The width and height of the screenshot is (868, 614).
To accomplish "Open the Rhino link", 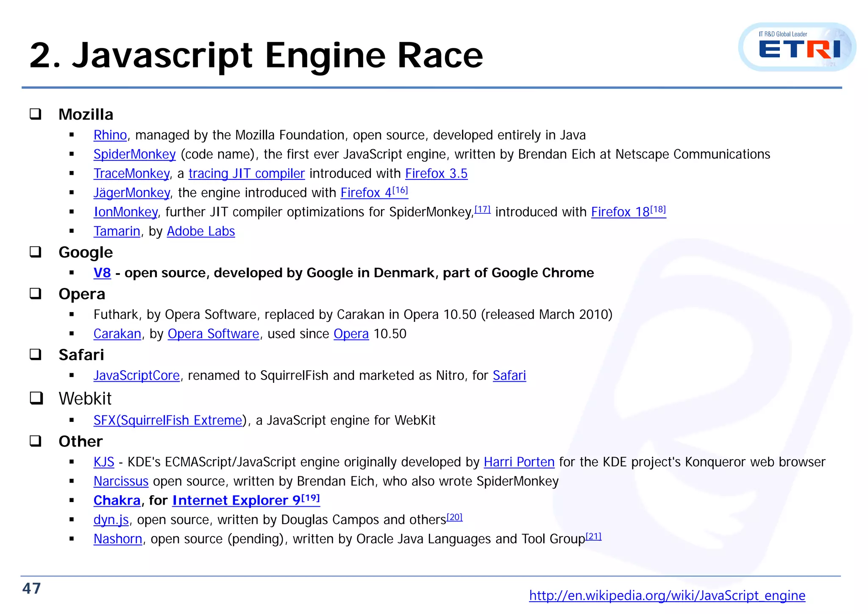I will [x=110, y=135].
